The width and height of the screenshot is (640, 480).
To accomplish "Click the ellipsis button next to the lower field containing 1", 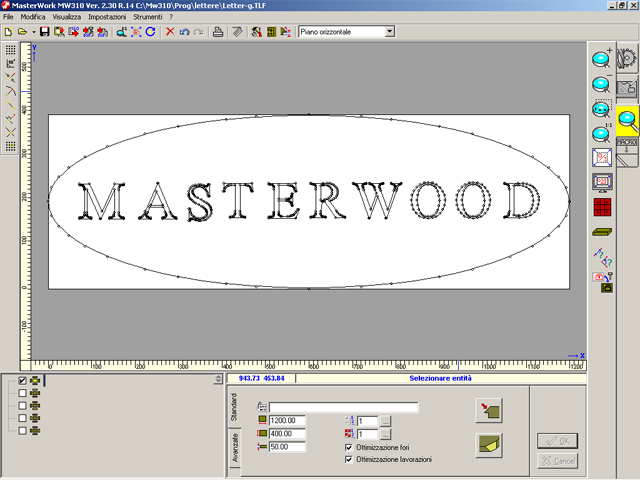I will tap(385, 434).
